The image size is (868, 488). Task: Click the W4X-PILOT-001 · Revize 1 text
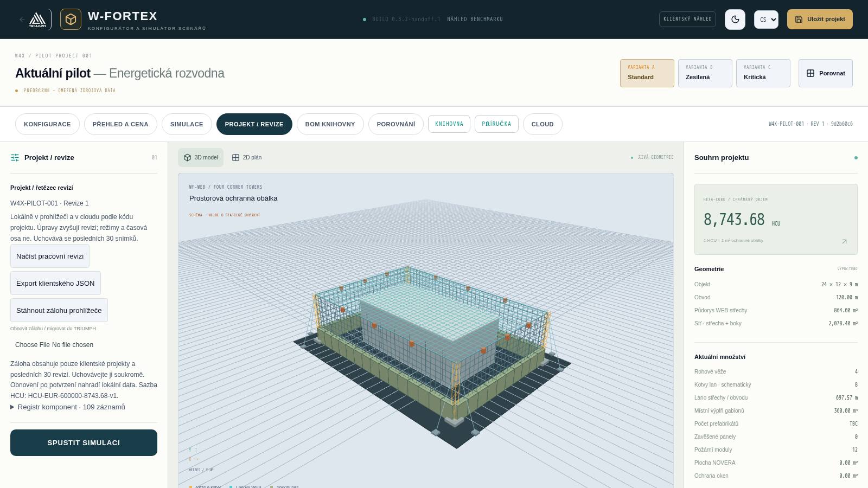[x=49, y=203]
